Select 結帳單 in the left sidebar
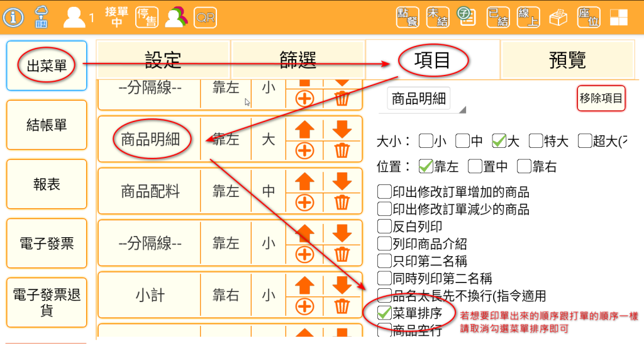Viewport: 644px width, 348px height. coord(47,125)
